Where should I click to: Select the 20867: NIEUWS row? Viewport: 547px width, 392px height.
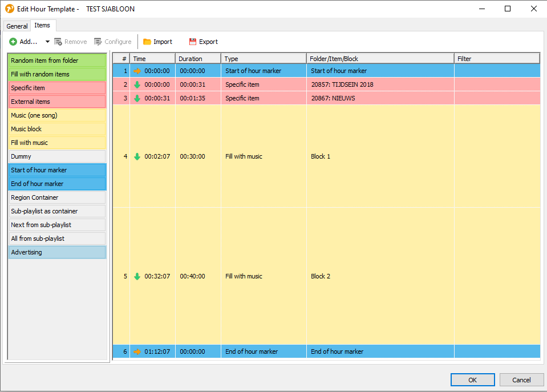click(326, 99)
